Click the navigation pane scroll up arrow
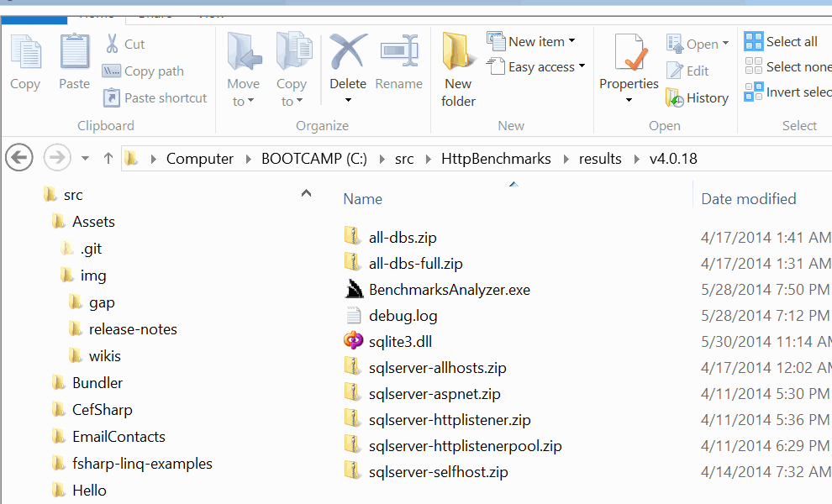832x504 pixels. pyautogui.click(x=306, y=193)
